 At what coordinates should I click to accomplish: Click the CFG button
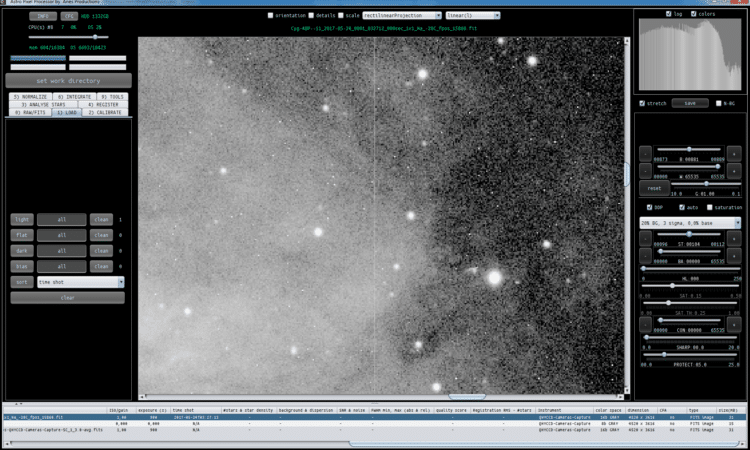point(69,16)
